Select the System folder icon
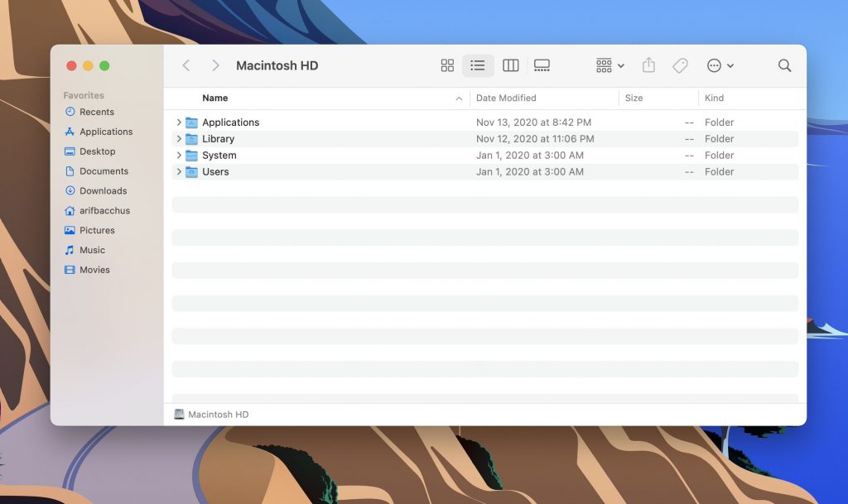Screen dimensions: 848x504 [191, 156]
